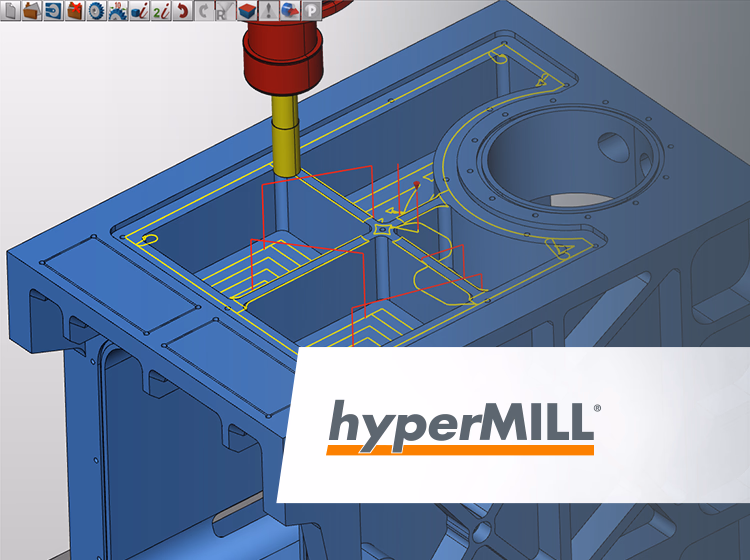Viewport: 750px width, 560px height.
Task: Click the folder with red X icon
Action: pyautogui.click(x=74, y=12)
